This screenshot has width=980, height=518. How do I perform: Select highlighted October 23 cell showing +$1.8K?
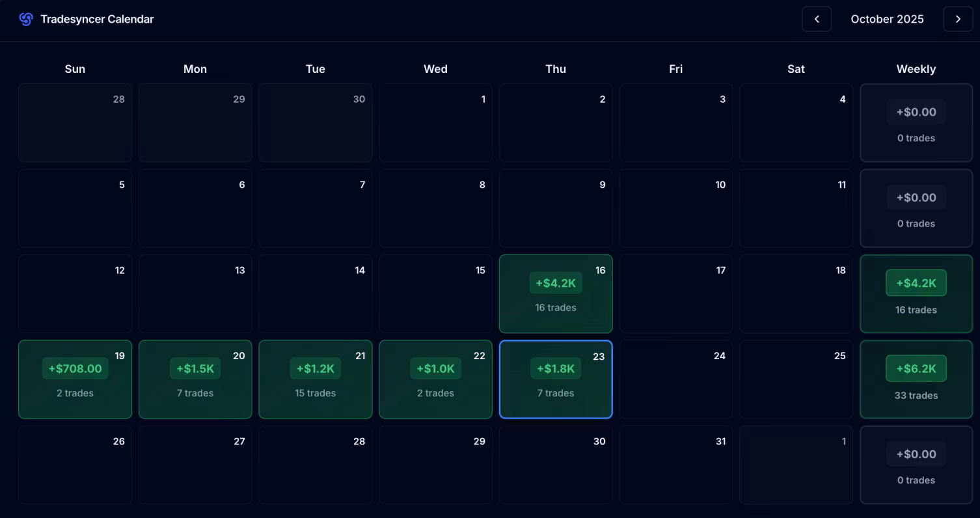pos(555,379)
